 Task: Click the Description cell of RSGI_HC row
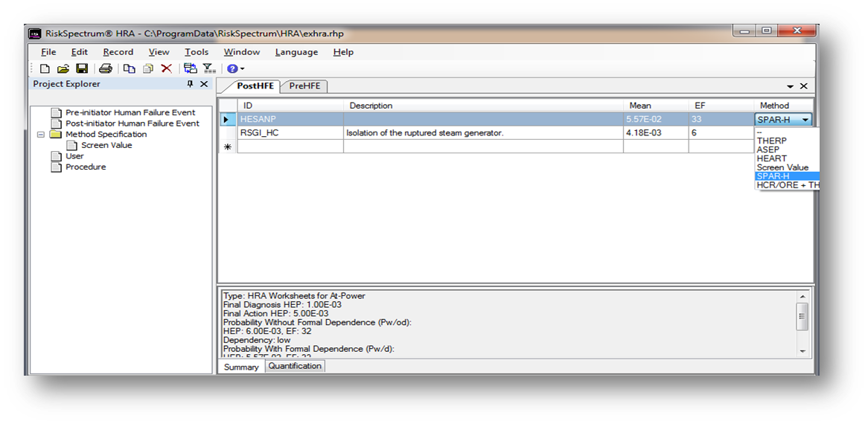pos(482,133)
